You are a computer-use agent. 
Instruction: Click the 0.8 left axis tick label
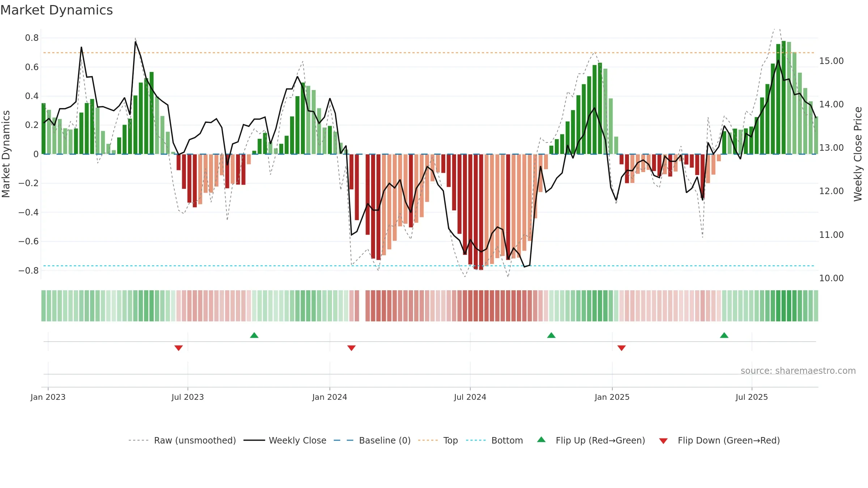(x=32, y=38)
